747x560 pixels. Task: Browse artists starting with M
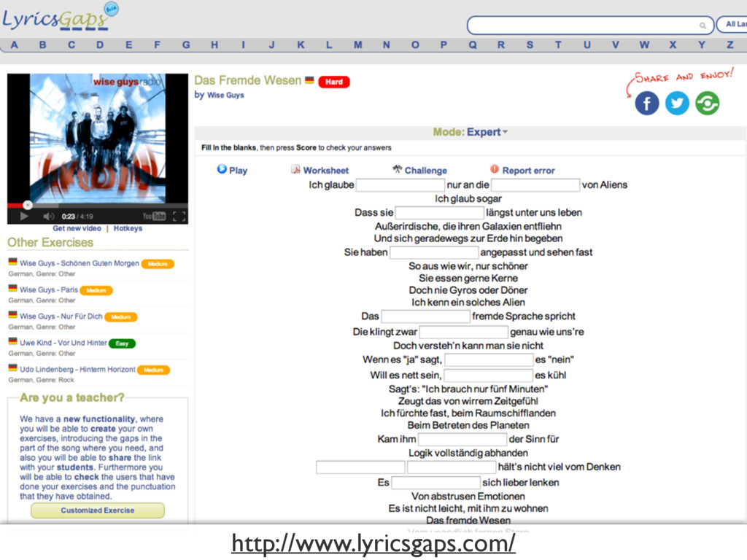coord(357,44)
